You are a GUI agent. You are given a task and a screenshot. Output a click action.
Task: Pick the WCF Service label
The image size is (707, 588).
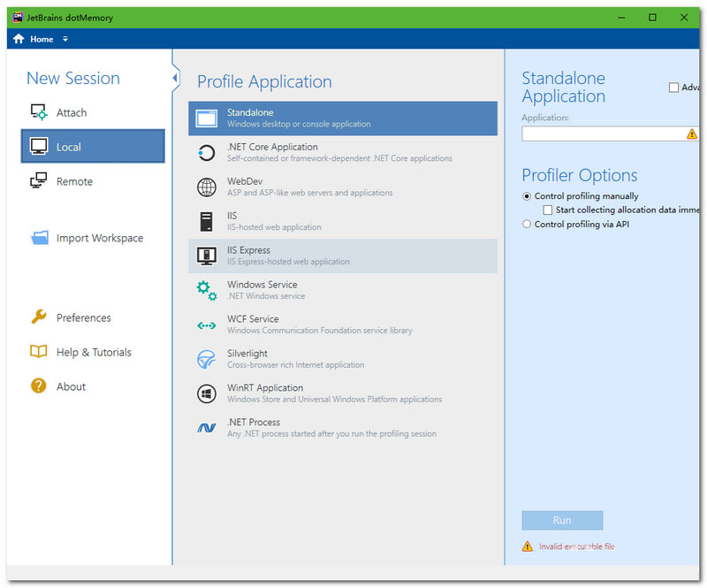(x=253, y=318)
